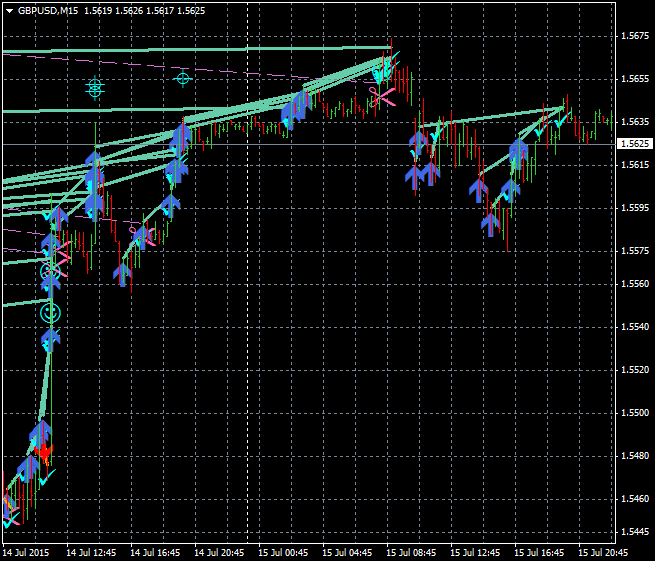Select the cyan checkmark in the bottom-left chart corner

(11, 520)
